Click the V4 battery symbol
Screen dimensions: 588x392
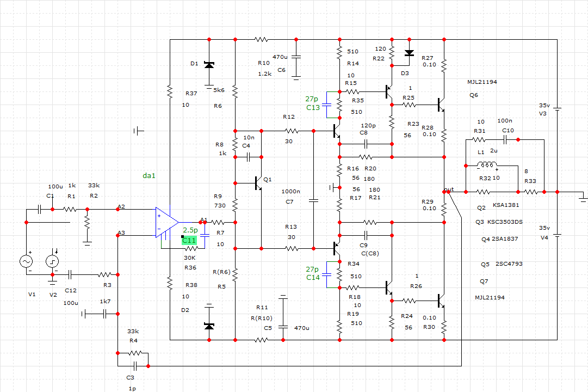(x=557, y=235)
